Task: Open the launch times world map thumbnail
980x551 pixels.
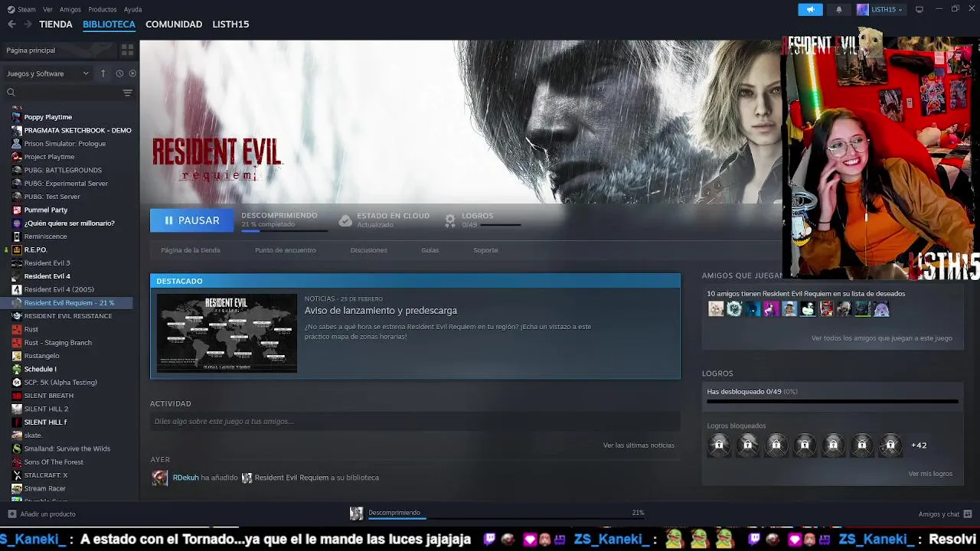Action: click(x=227, y=333)
